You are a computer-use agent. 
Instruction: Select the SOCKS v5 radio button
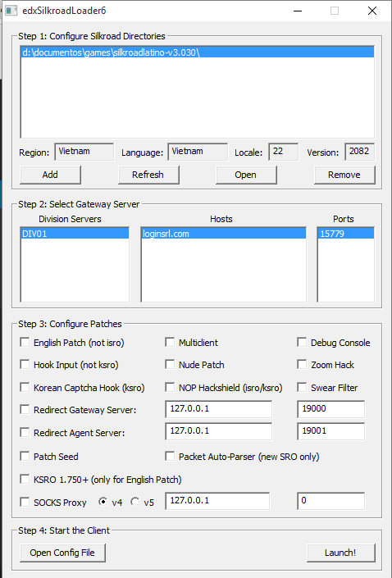point(135,502)
